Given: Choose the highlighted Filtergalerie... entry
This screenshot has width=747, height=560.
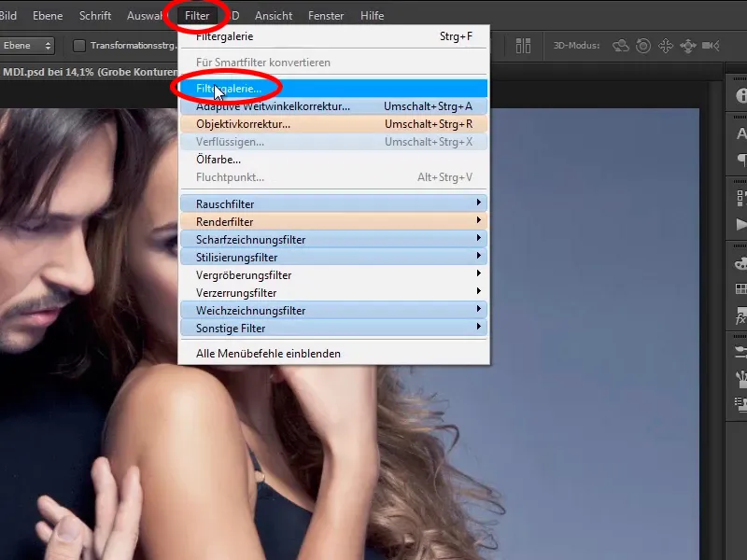Looking at the screenshot, I should coord(333,88).
